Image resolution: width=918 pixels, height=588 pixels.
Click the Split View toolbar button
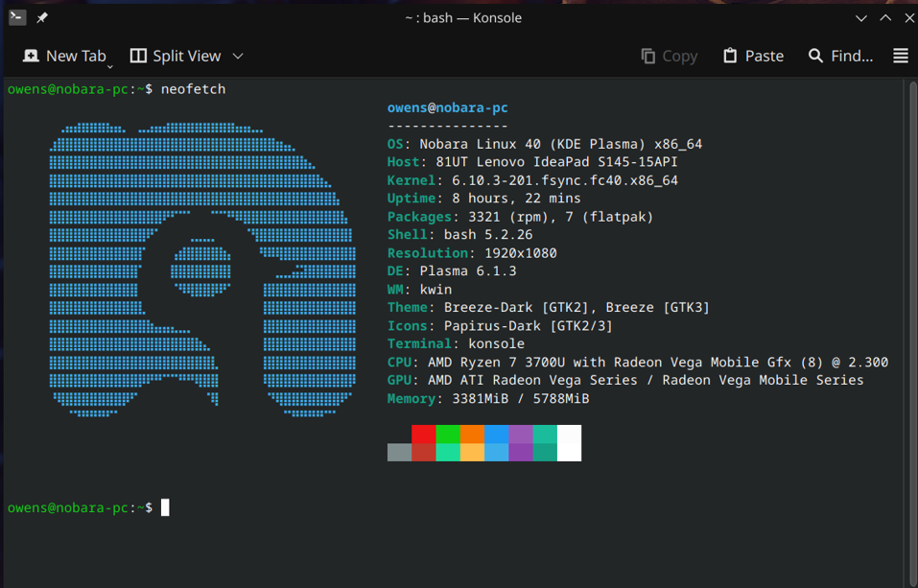pyautogui.click(x=175, y=57)
